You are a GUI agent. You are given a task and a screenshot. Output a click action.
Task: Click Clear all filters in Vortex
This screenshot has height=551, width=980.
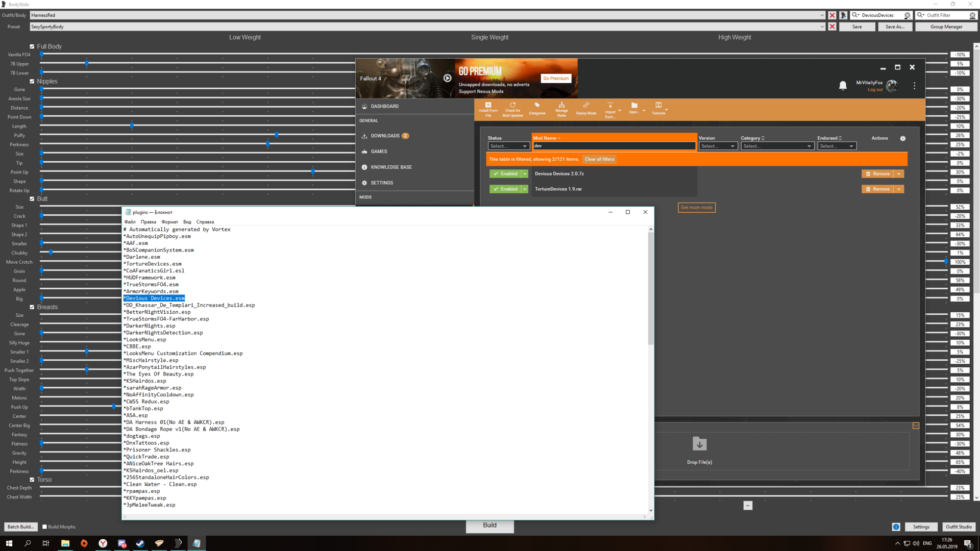point(599,159)
